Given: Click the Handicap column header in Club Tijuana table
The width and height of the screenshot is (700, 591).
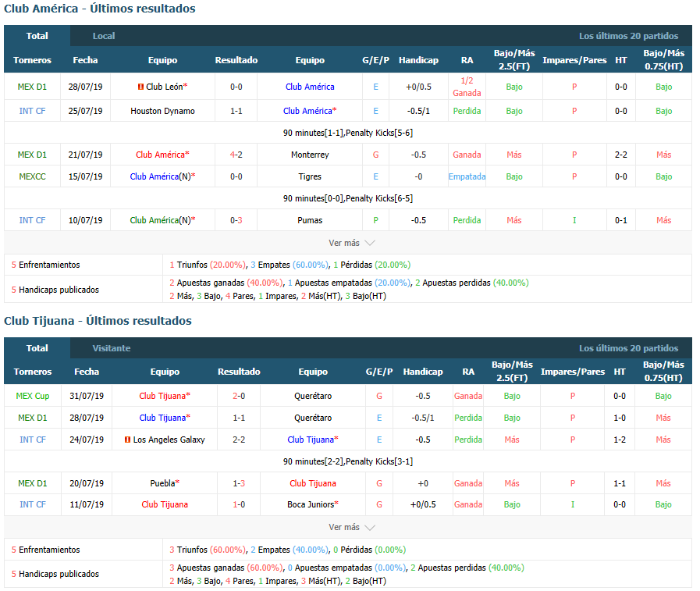Looking at the screenshot, I should point(423,372).
